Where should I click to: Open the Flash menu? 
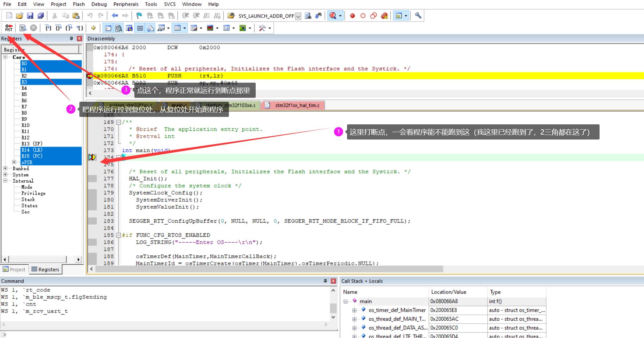point(79,4)
